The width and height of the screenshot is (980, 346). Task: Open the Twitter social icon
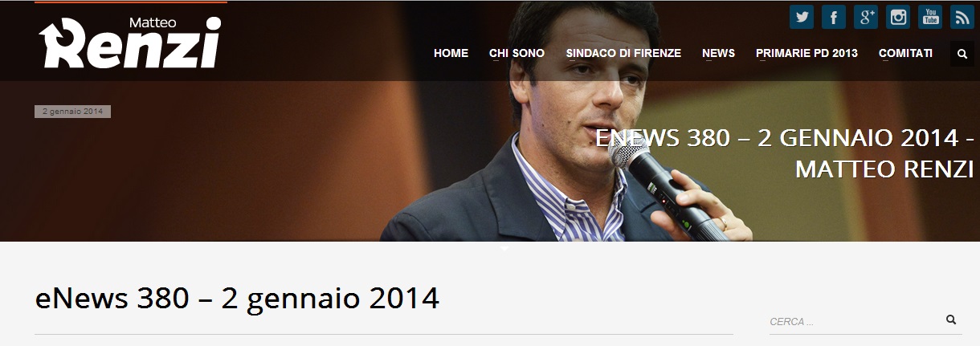pyautogui.click(x=801, y=16)
